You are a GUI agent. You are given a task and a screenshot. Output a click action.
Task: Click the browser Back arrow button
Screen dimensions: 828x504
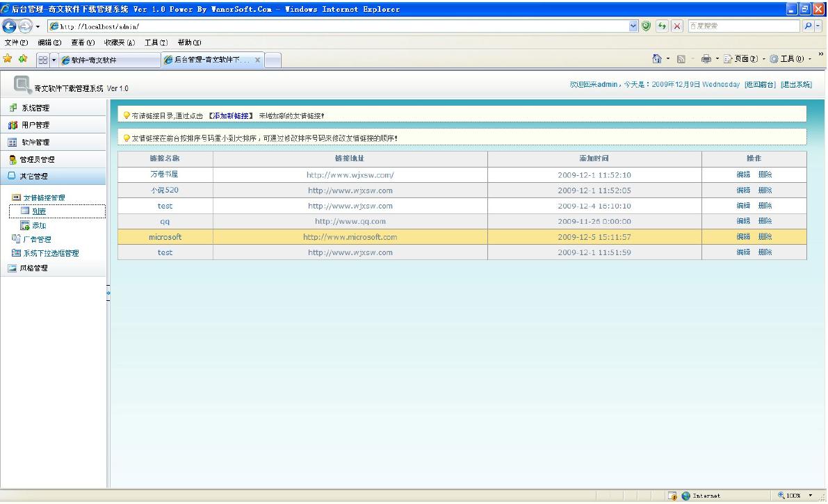tap(9, 26)
